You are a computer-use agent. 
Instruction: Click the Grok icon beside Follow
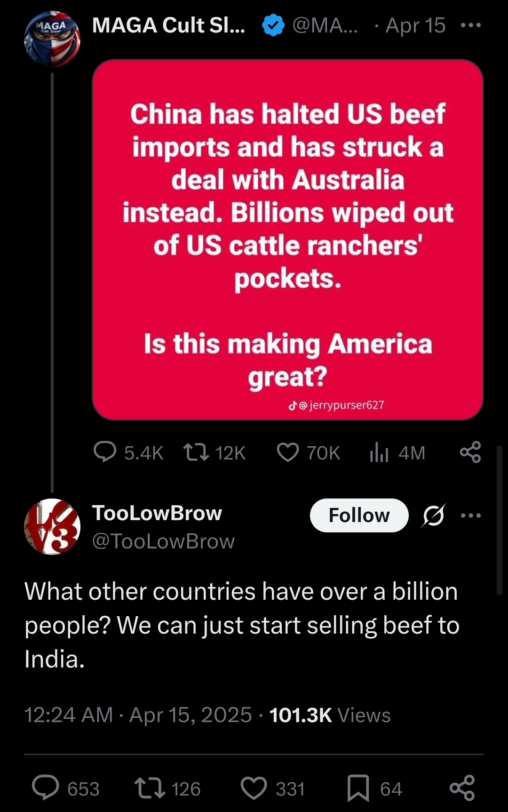point(433,515)
